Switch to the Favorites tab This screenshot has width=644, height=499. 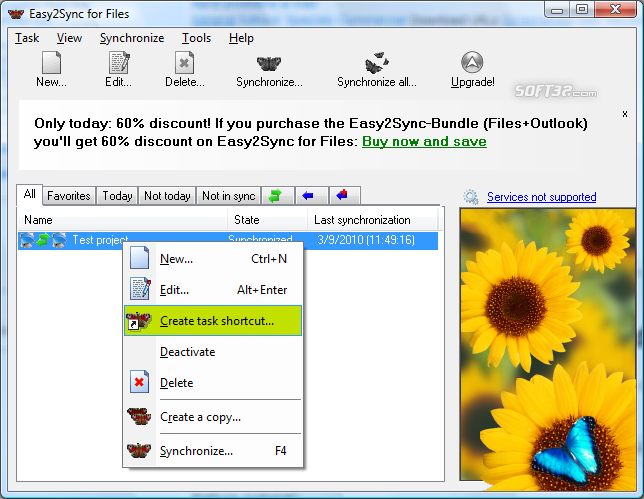69,195
